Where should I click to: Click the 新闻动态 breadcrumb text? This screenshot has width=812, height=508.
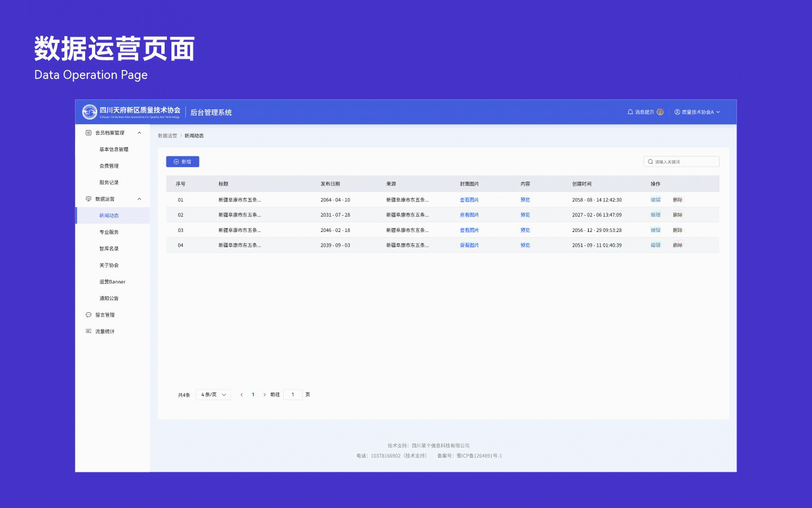click(x=194, y=136)
